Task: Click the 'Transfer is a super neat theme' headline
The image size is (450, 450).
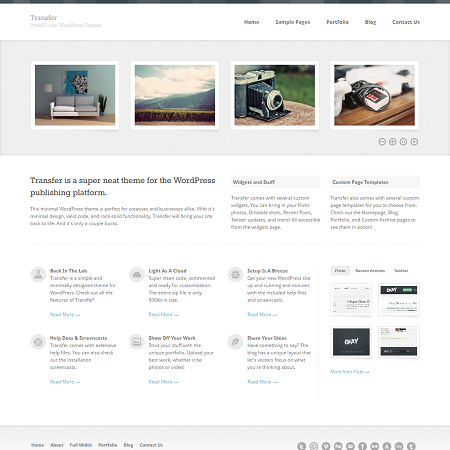Action: 122,186
